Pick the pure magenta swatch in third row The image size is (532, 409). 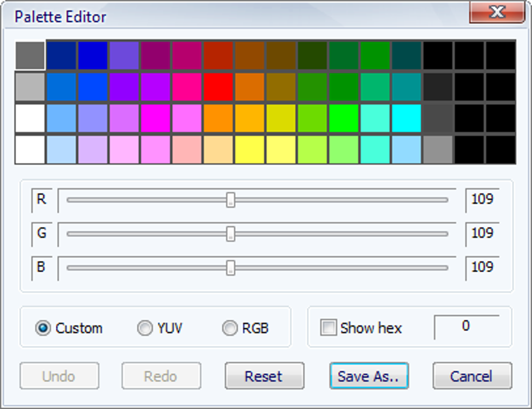click(155, 118)
